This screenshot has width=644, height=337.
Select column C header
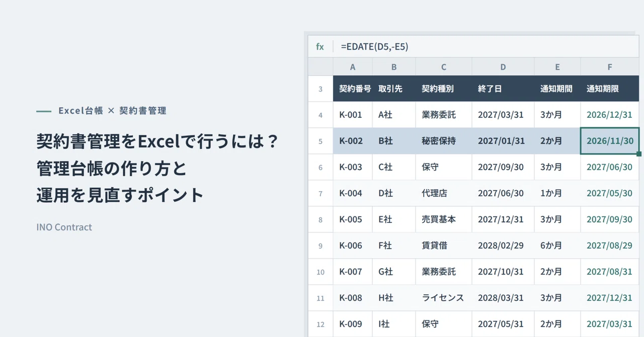[x=444, y=67]
